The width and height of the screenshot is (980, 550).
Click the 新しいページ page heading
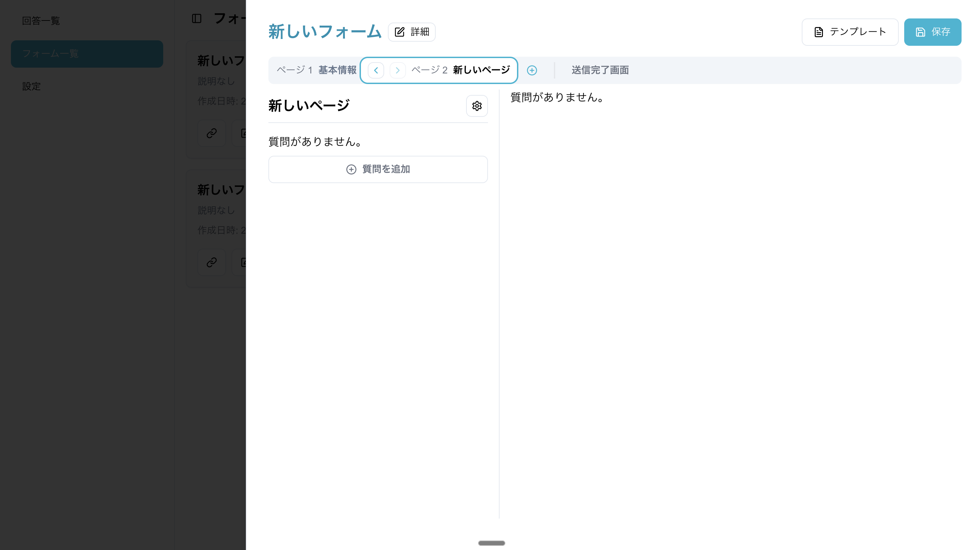pyautogui.click(x=309, y=106)
